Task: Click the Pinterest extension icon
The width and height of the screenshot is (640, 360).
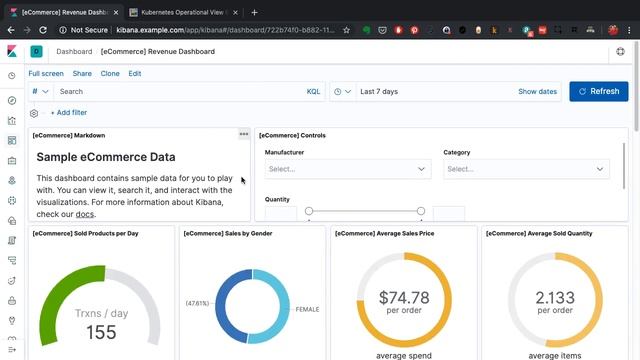Action: point(414,30)
